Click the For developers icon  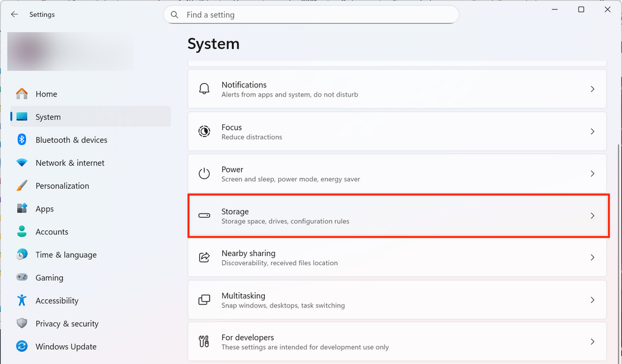[205, 341]
